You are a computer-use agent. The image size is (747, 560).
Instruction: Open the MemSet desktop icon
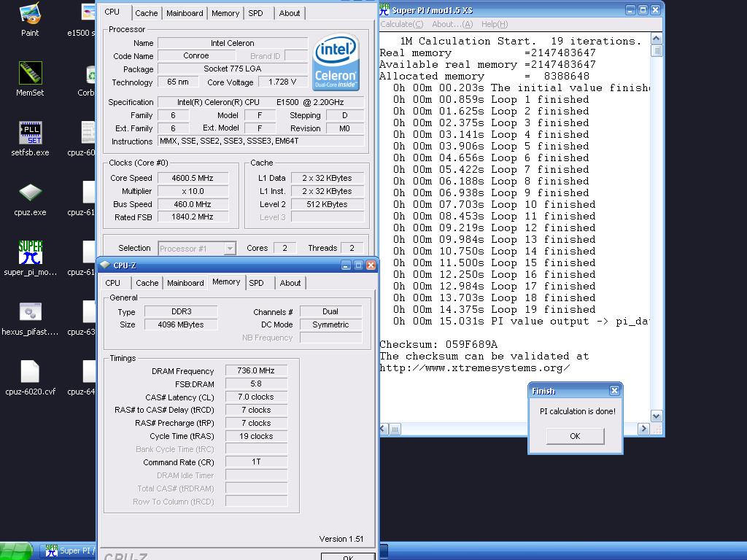click(x=29, y=79)
